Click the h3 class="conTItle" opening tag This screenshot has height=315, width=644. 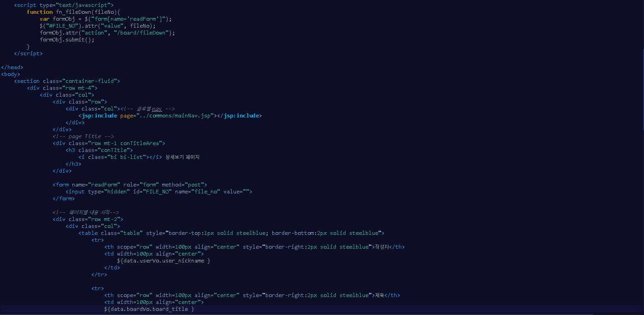(x=99, y=150)
